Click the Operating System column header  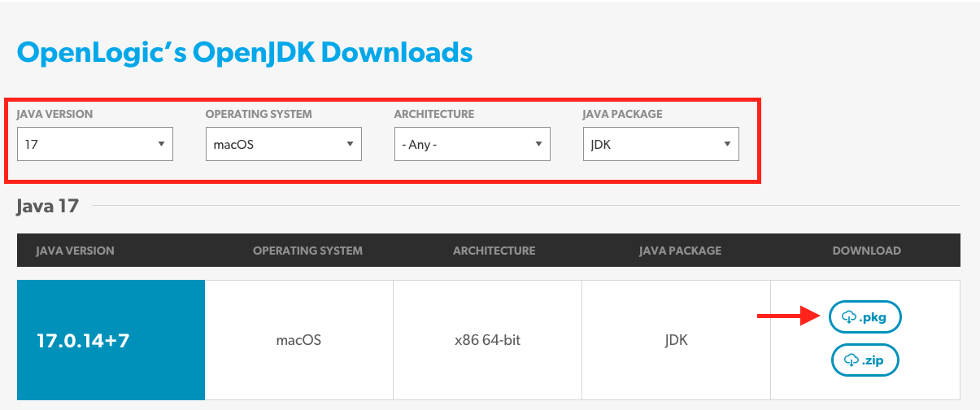pos(308,251)
